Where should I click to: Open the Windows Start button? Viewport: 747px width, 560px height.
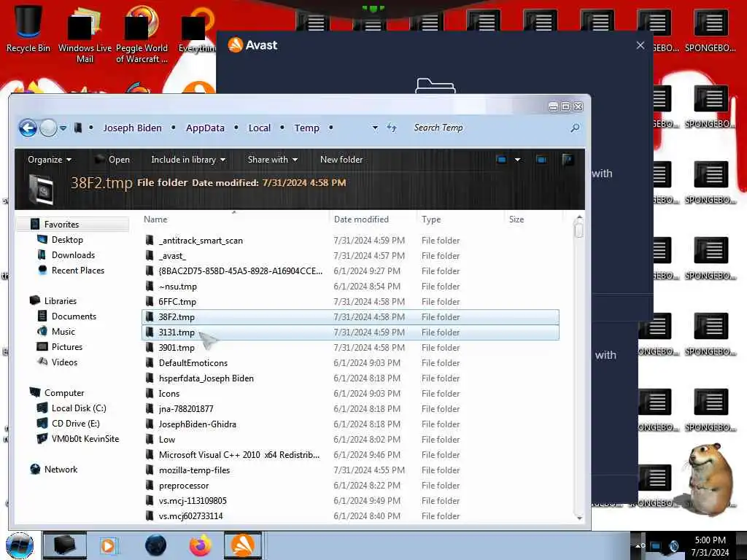click(20, 545)
